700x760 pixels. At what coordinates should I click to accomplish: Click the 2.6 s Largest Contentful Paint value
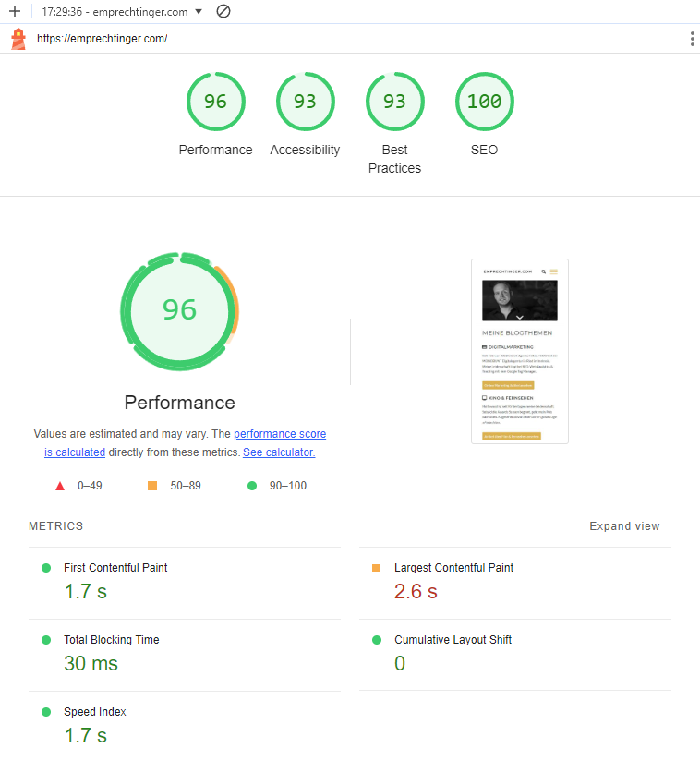point(416,592)
